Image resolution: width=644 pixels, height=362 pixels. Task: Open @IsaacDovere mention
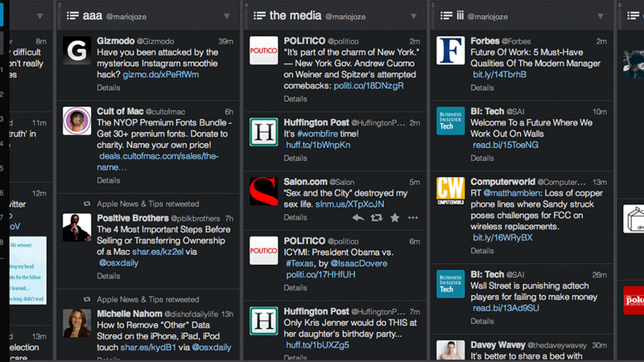pyautogui.click(x=358, y=264)
